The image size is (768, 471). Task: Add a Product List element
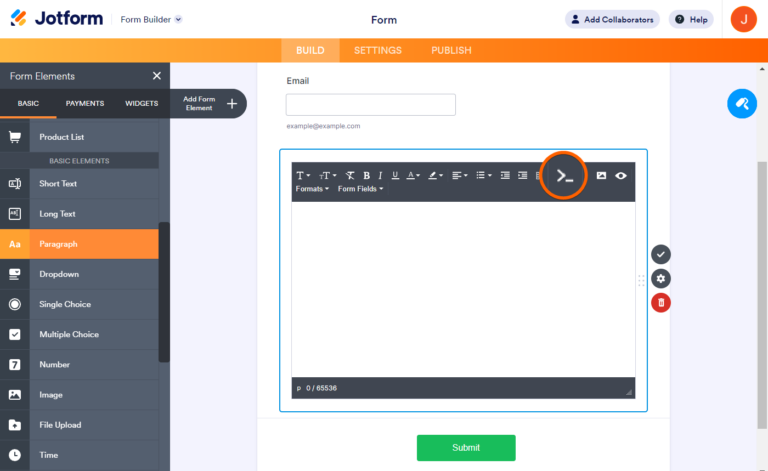pos(79,137)
